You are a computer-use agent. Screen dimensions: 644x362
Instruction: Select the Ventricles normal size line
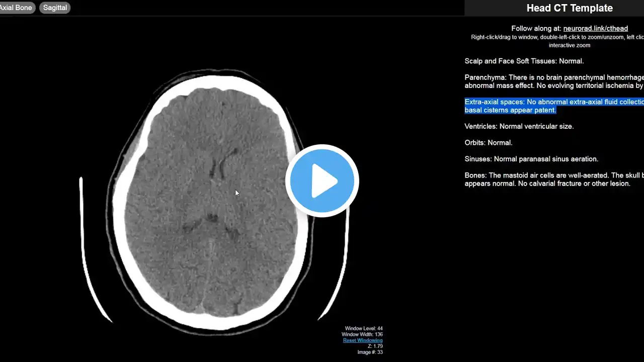click(x=519, y=126)
